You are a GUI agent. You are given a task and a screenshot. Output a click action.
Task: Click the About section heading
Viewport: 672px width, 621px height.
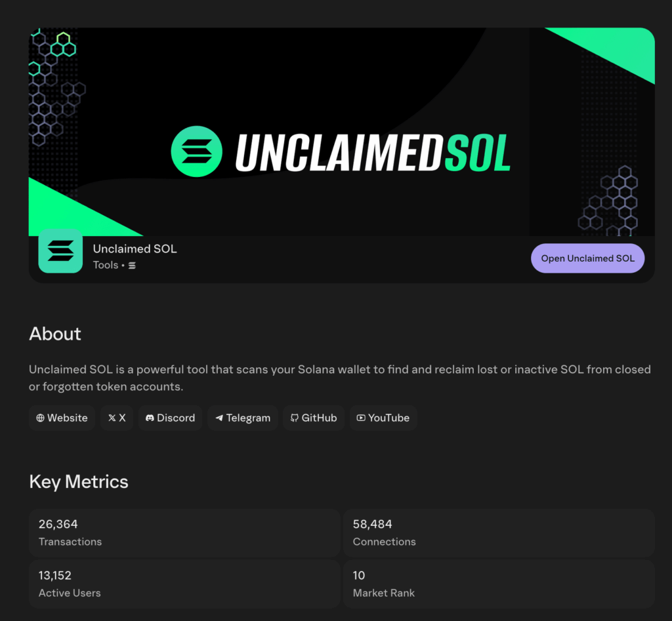[x=55, y=334]
